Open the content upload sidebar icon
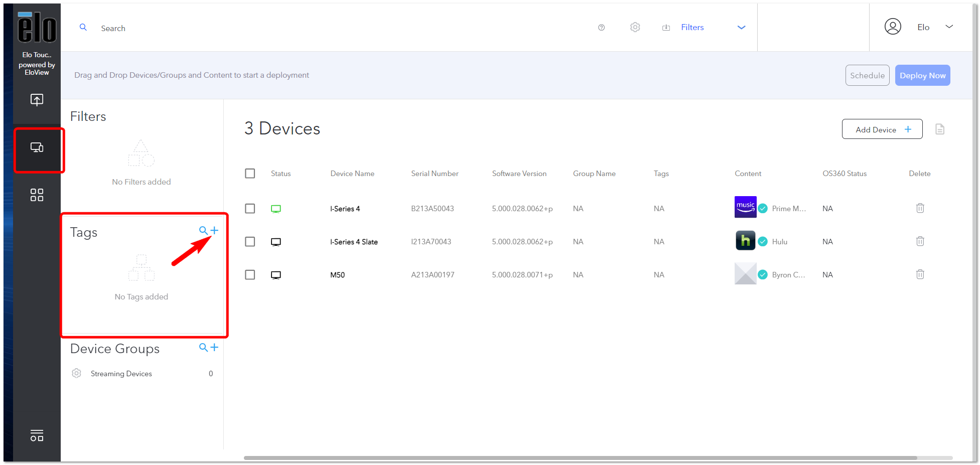Image resolution: width=980 pixels, height=465 pixels. 37,100
